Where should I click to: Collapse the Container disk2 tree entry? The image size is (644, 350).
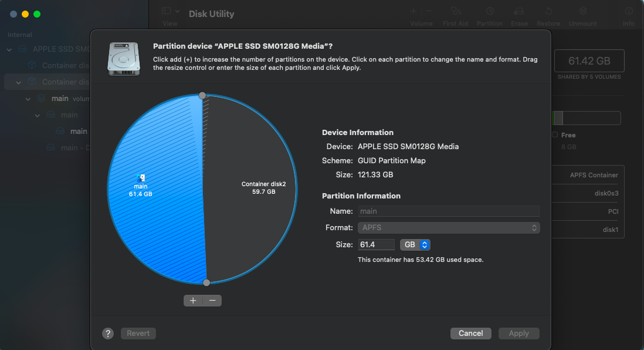[x=18, y=82]
